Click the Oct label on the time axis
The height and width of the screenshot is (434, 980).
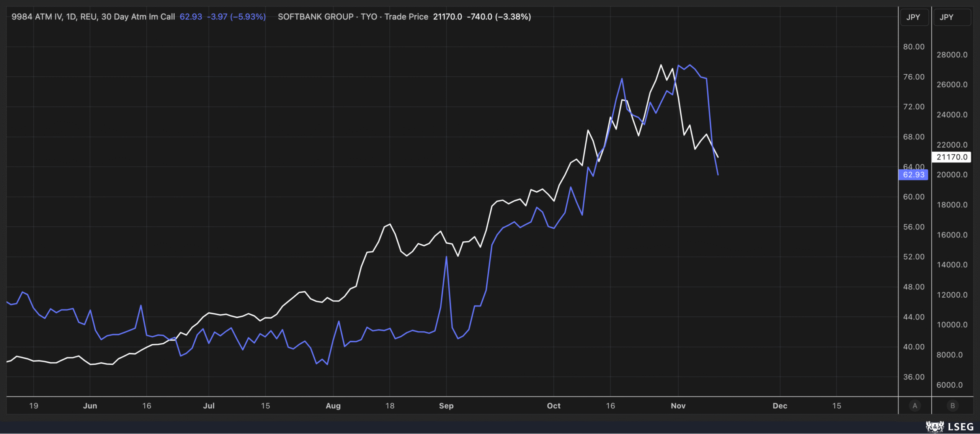point(554,406)
